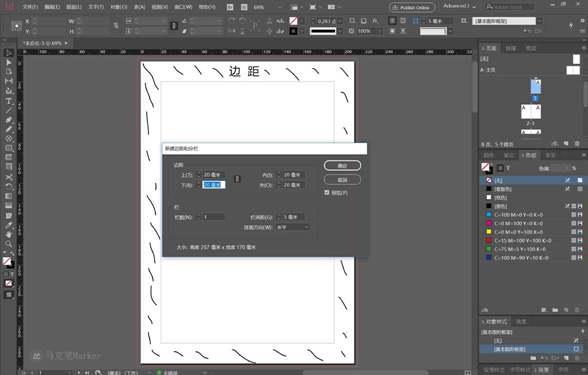Viewport: 588px width, 375px height.
Task: Open the Swatches panel flyout menu
Action: [584, 155]
